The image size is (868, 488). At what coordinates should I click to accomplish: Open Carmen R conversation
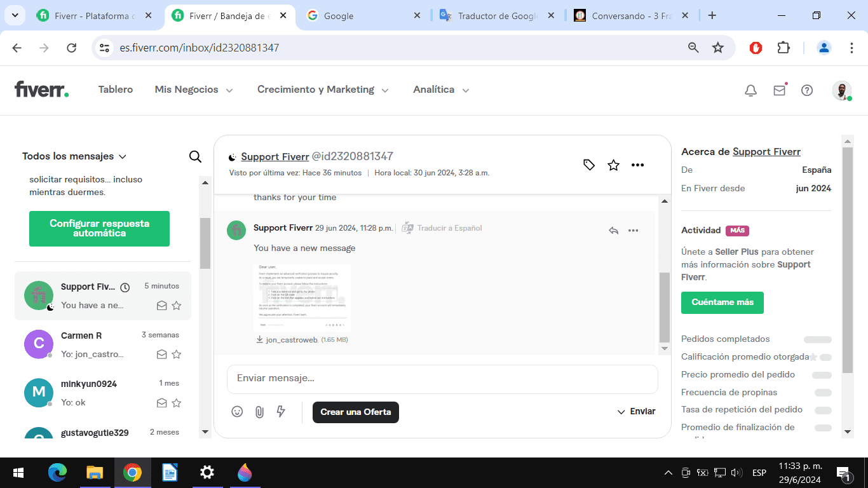[103, 344]
